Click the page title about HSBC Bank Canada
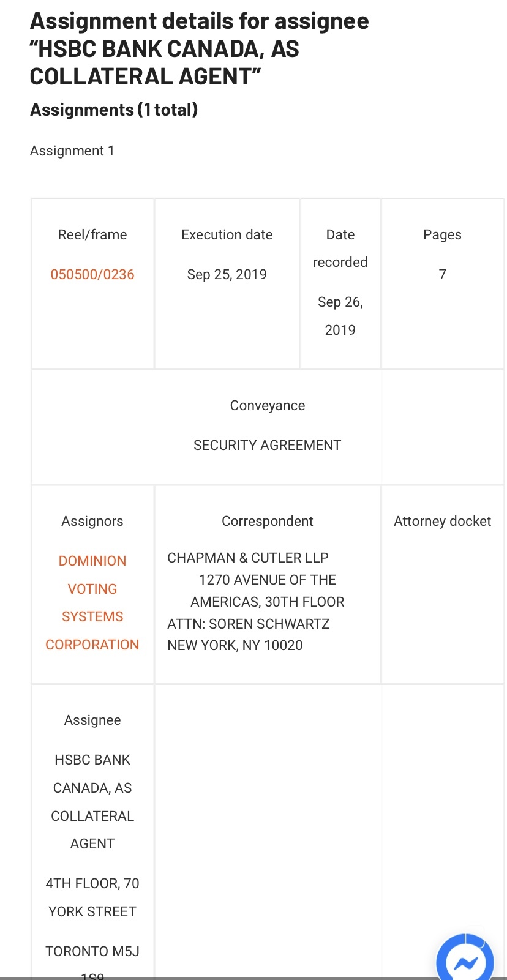 pos(199,49)
